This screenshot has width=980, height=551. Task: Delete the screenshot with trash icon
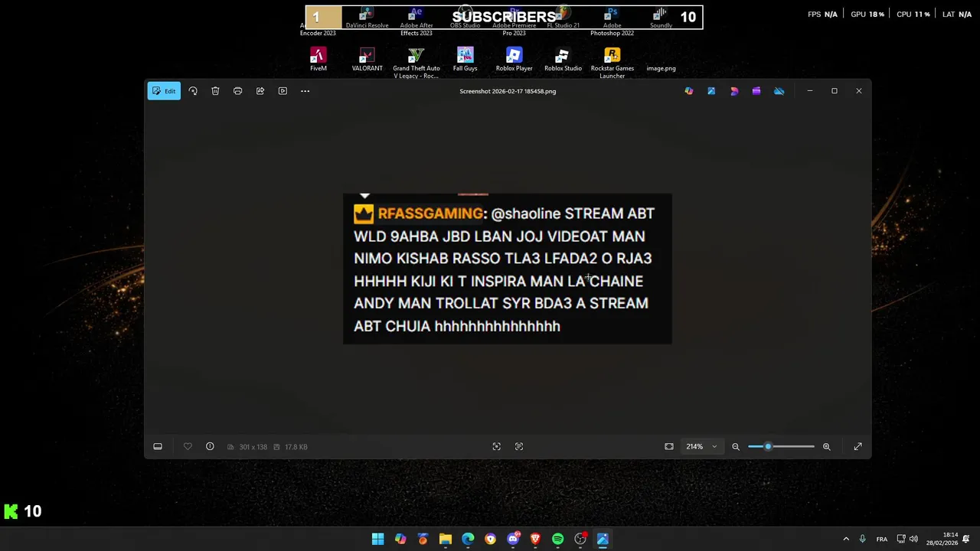click(x=215, y=91)
